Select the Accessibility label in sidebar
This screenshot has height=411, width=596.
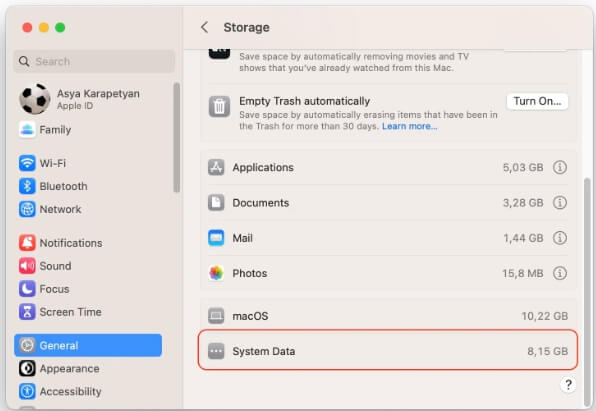point(70,391)
